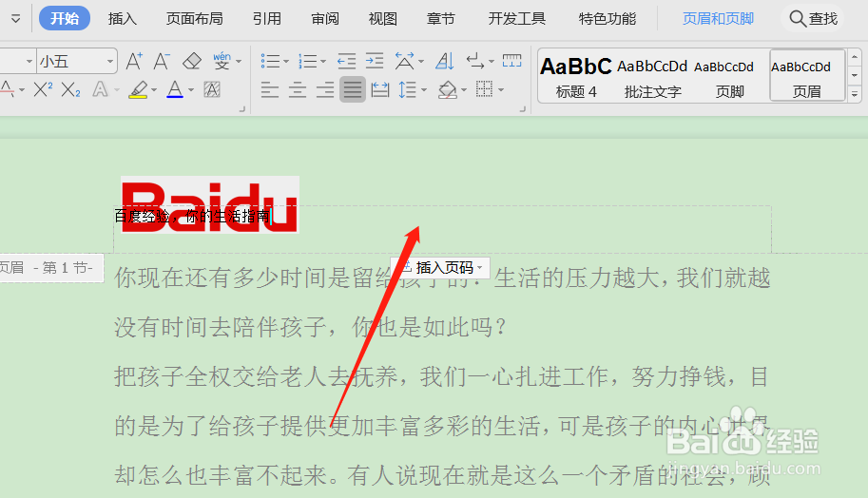The width and height of the screenshot is (868, 498).
Task: Open the 审阅 tab
Action: [325, 19]
